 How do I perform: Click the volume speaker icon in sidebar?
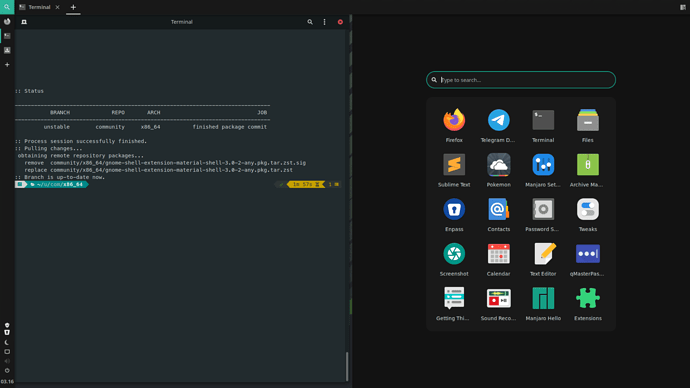(7, 361)
